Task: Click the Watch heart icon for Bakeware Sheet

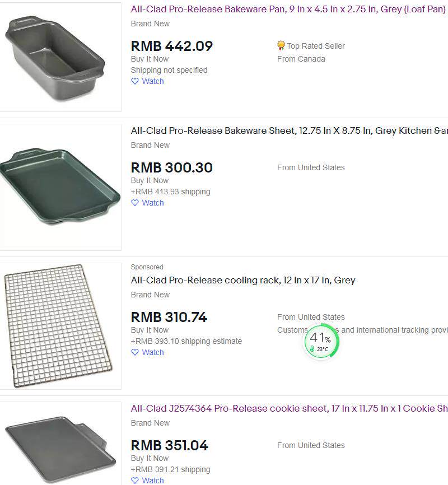Action: point(134,203)
